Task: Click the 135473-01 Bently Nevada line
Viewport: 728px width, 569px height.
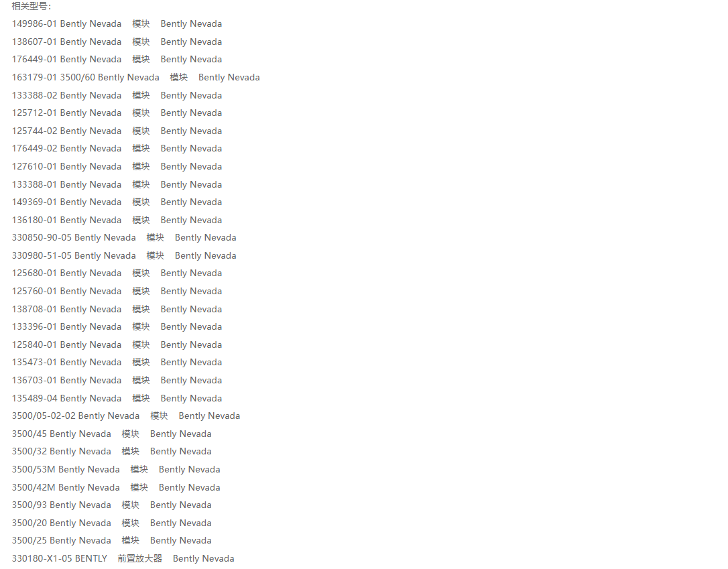Action: [x=117, y=363]
